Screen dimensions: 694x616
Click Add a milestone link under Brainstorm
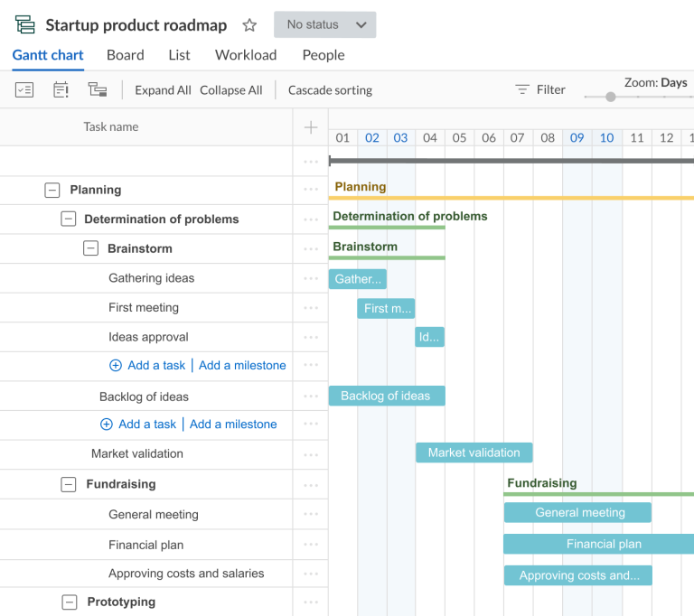coord(242,366)
